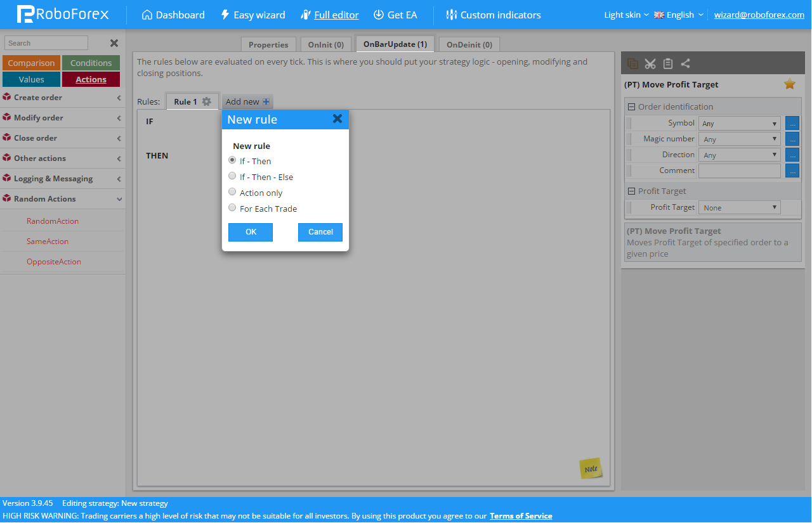Select the orange Comparison category swatch
Screen dimensions: 812x523
point(31,63)
